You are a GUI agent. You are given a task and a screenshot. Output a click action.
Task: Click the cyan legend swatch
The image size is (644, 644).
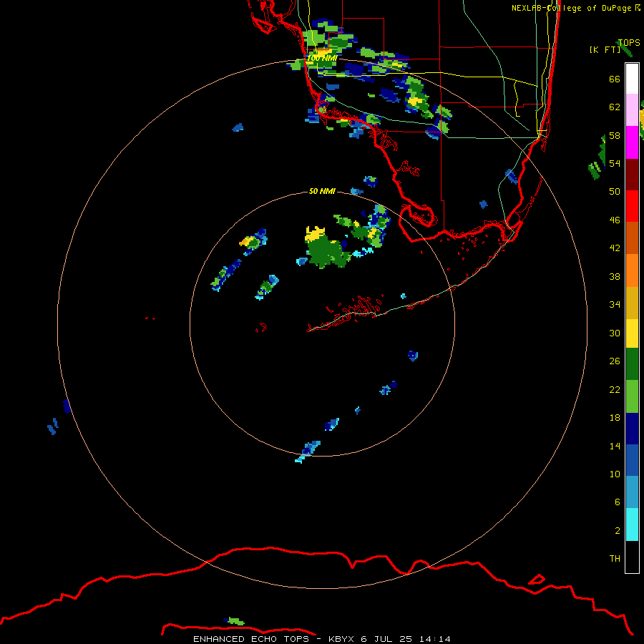632,525
